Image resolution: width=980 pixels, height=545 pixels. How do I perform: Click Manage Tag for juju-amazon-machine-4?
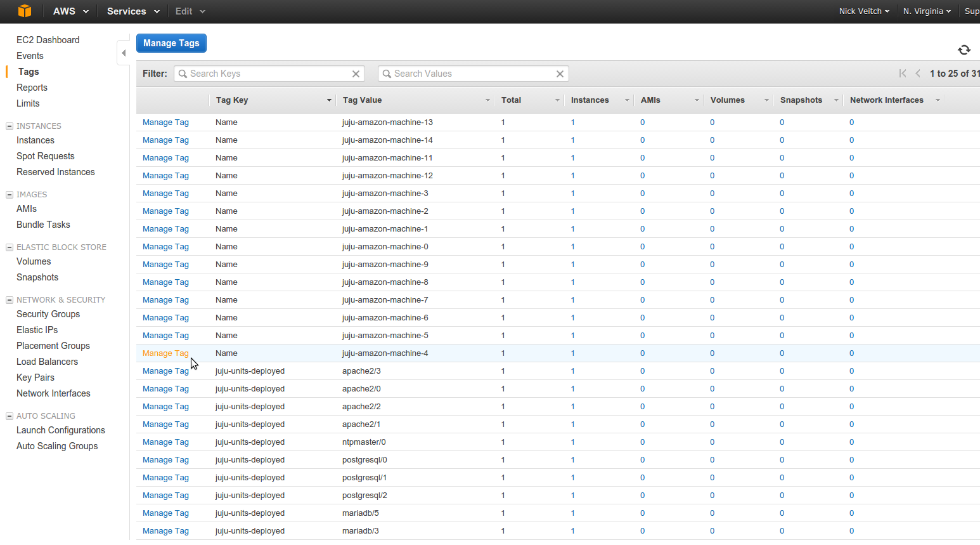coord(165,353)
